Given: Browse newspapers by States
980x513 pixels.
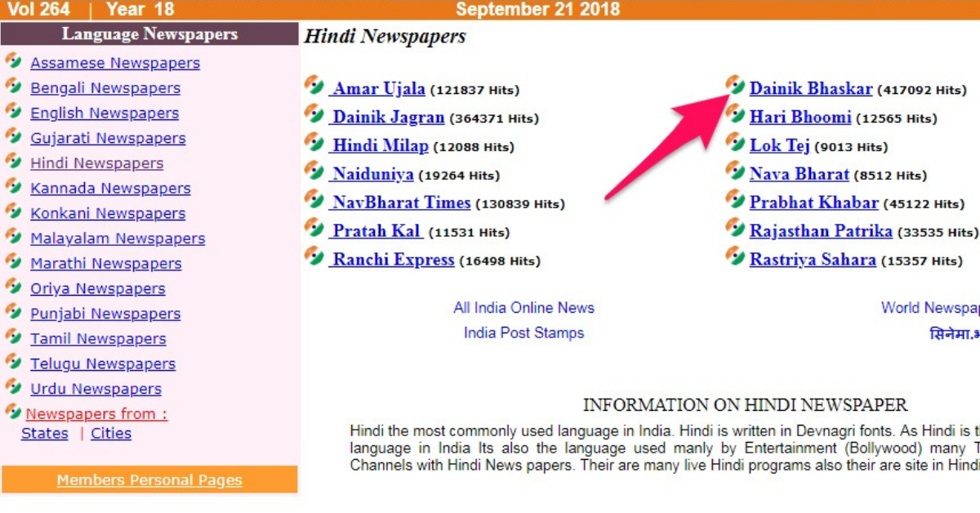Looking at the screenshot, I should (x=45, y=434).
